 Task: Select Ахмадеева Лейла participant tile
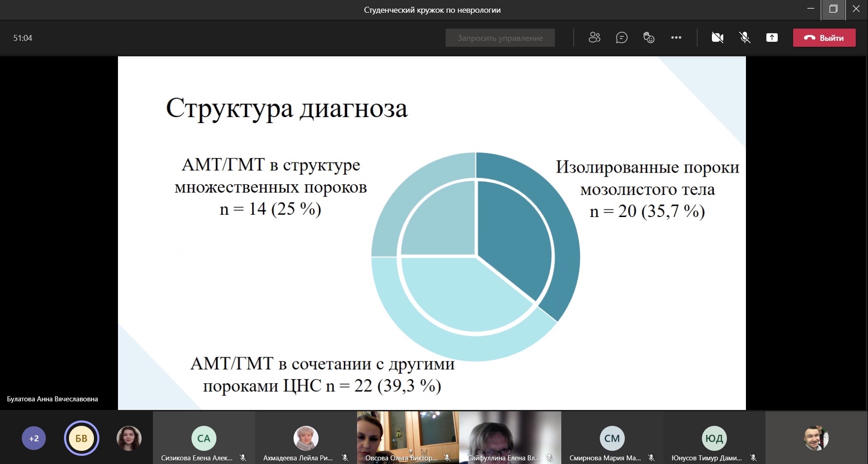click(306, 438)
